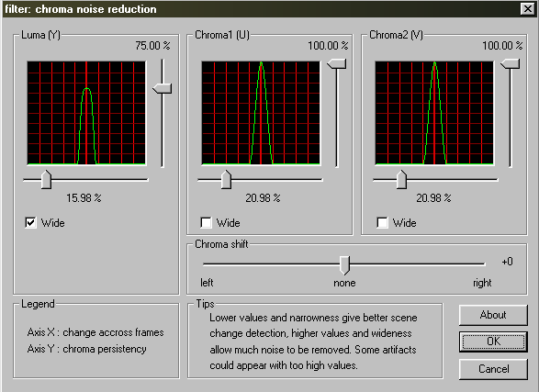Screen dimensions: 539x392
Task: Enable Wide for Chroma1 (U)
Action: [206, 223]
